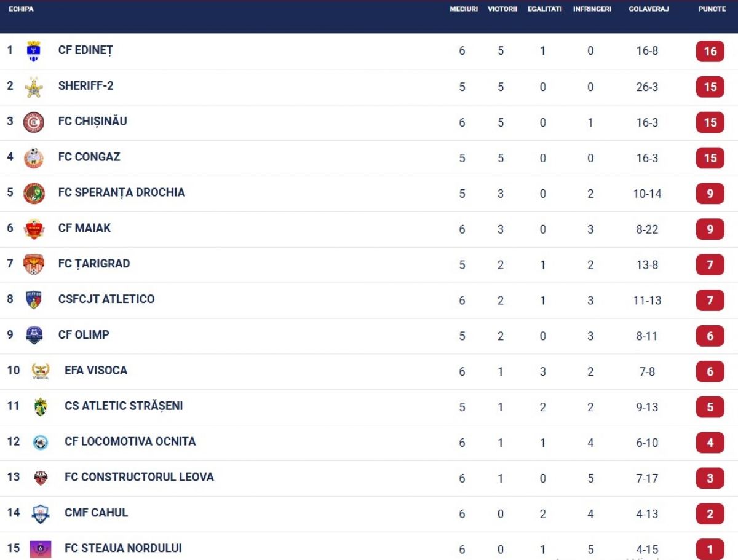Click the FC Congaz team logo
The height and width of the screenshot is (560, 738).
(34, 158)
